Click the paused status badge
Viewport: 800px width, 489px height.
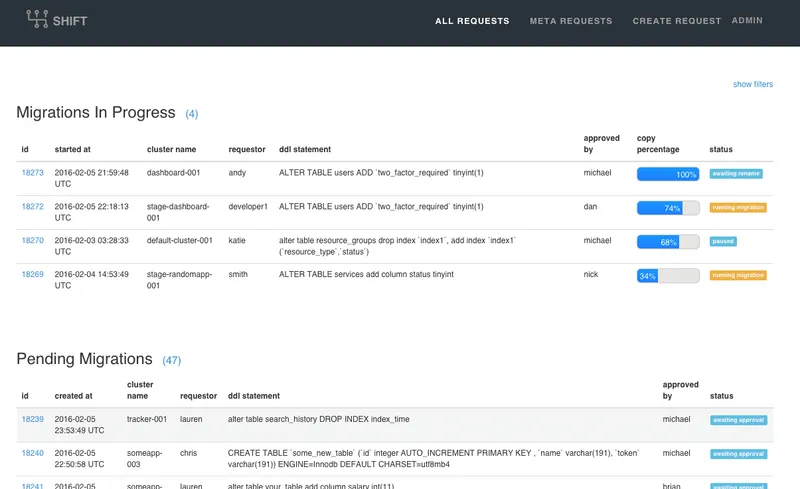click(x=723, y=241)
